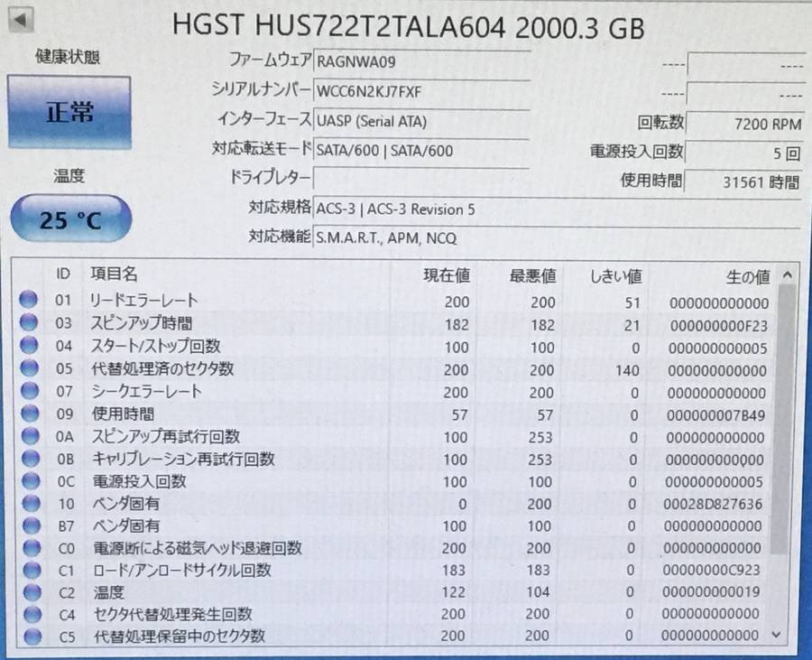The height and width of the screenshot is (660, 812).
Task: Click status circle for ID 0B row
Action: (x=31, y=458)
